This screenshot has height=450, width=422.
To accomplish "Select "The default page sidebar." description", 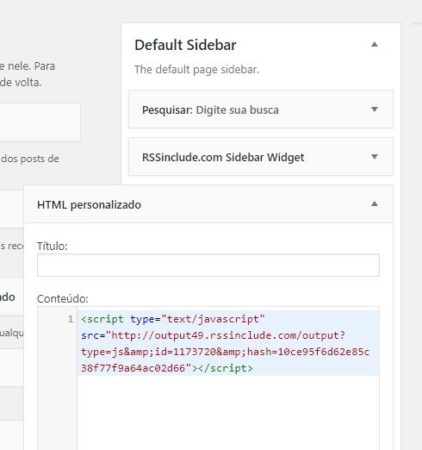I will click(x=197, y=70).
